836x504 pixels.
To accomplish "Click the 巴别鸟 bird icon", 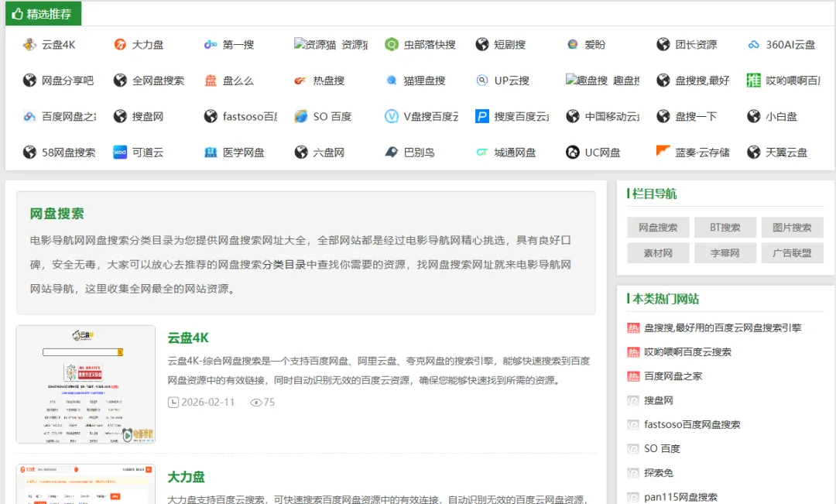I will [392, 153].
